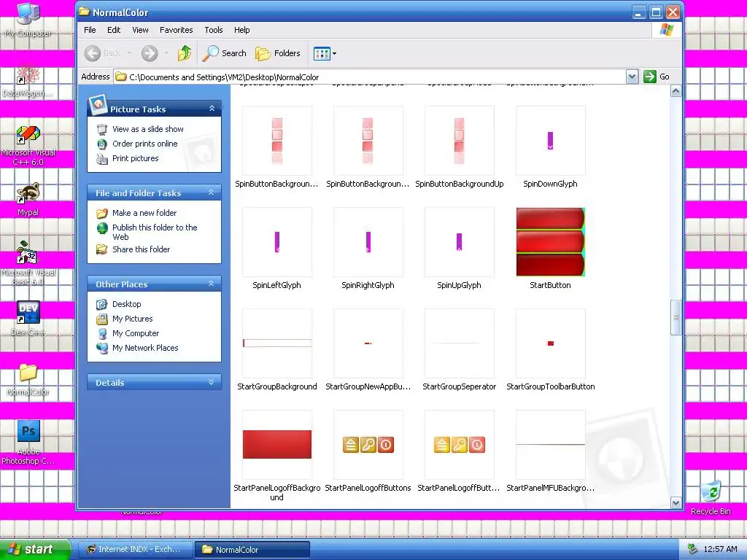
Task: Select the NormalColor folder desktop icon
Action: (x=28, y=373)
